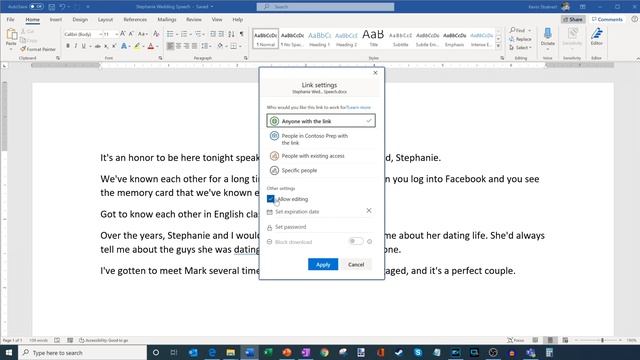Click the Learn more link
Viewport: 640px width, 360px height.
click(x=359, y=107)
